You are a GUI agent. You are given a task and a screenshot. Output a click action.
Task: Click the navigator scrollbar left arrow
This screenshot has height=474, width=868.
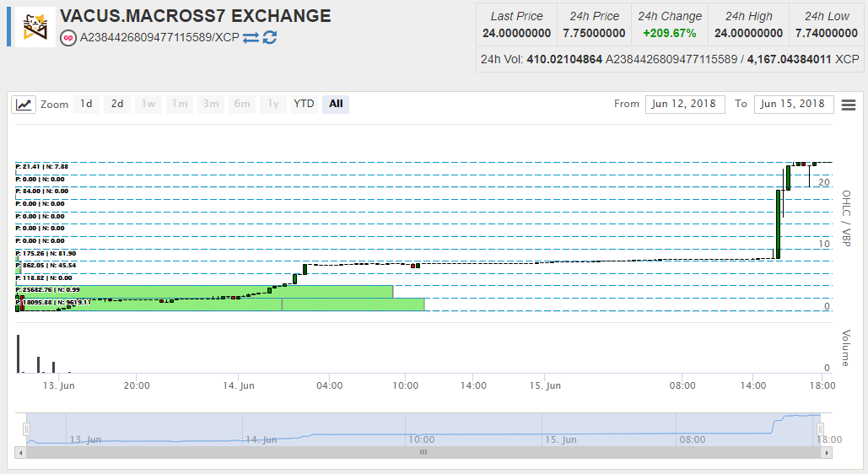point(19,452)
